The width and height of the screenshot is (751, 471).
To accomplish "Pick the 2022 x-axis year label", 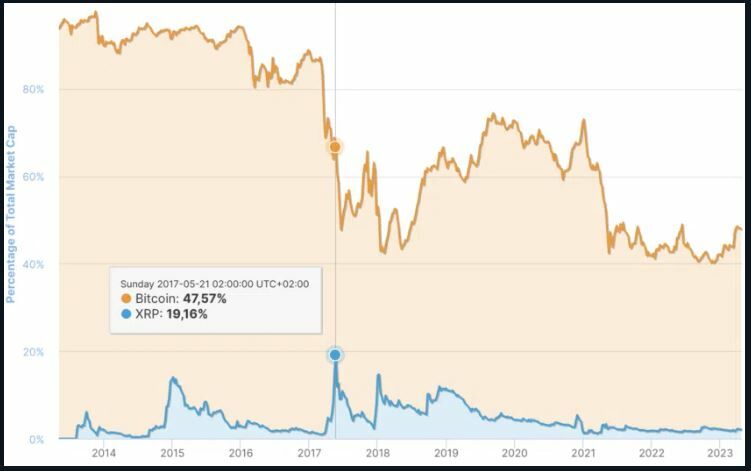I will coord(651,453).
